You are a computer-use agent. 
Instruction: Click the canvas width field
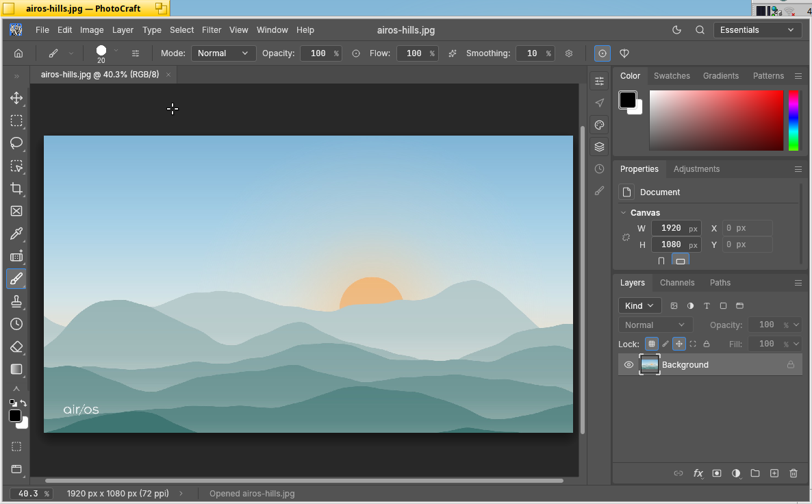(676, 229)
